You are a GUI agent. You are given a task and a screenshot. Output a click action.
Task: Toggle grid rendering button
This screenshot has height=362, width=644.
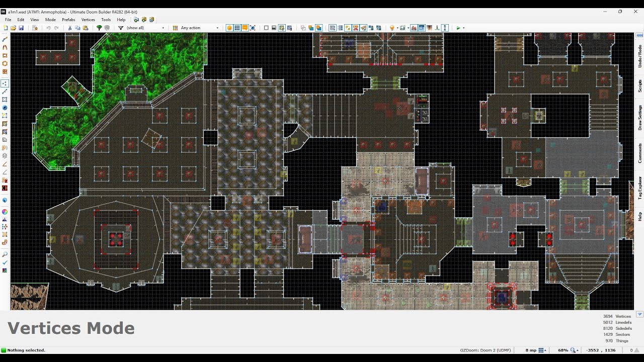237,28
